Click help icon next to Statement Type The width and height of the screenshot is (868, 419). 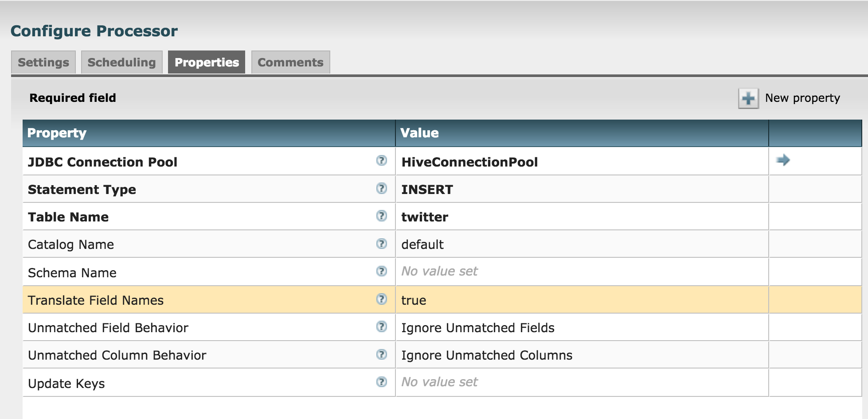pyautogui.click(x=381, y=189)
